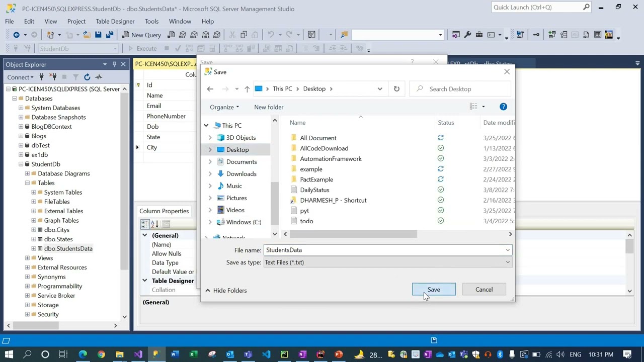Image resolution: width=644 pixels, height=362 pixels.
Task: Open the Organize dropdown in Save dialog
Action: point(224,107)
